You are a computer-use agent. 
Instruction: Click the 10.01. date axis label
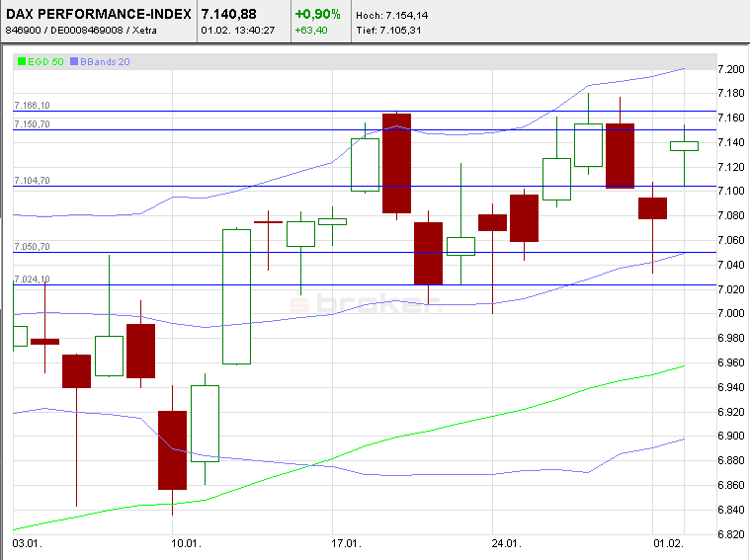coord(186,544)
